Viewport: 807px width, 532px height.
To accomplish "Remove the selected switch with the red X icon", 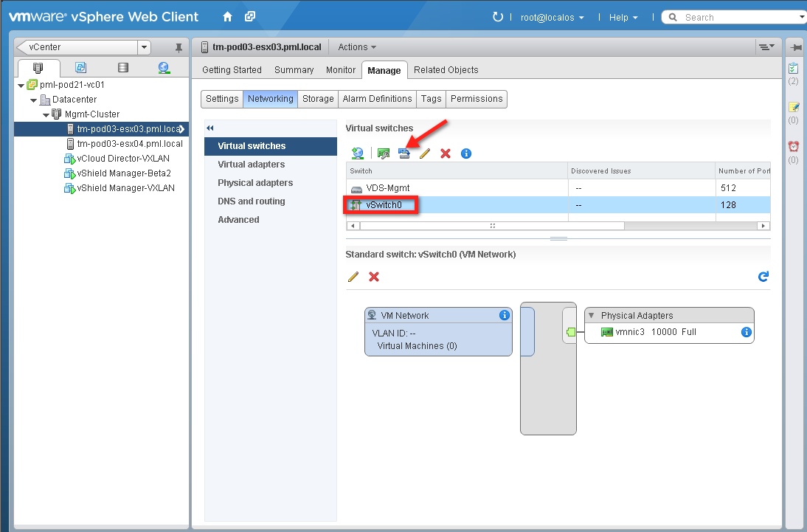I will (445, 153).
